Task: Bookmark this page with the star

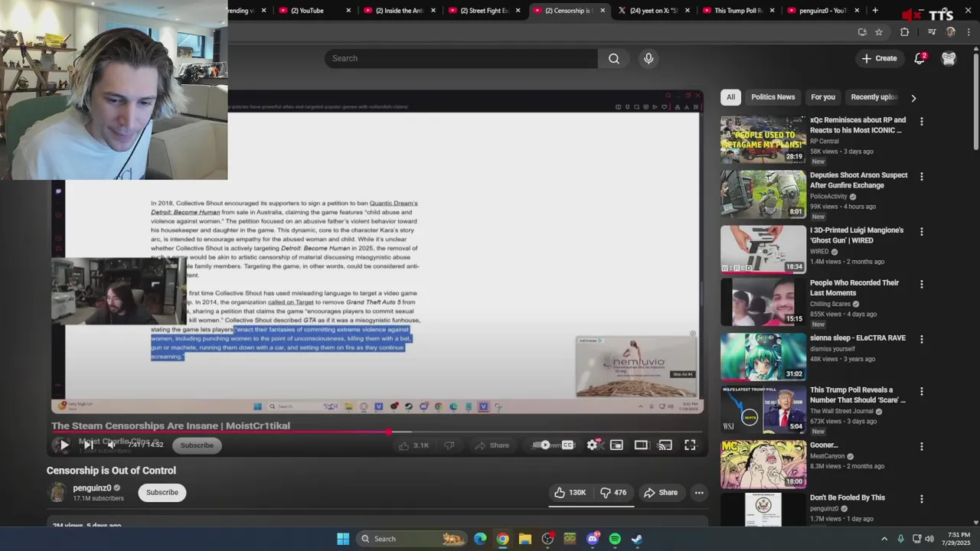Action: (879, 32)
